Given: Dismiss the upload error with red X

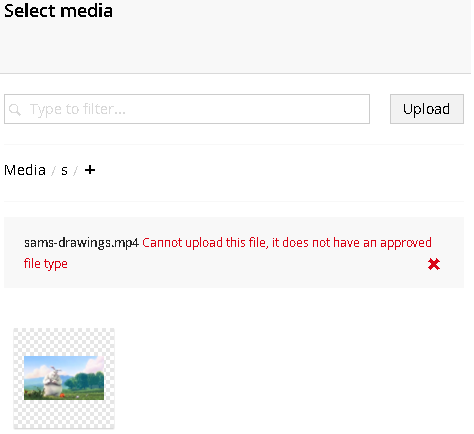Looking at the screenshot, I should pyautogui.click(x=434, y=264).
